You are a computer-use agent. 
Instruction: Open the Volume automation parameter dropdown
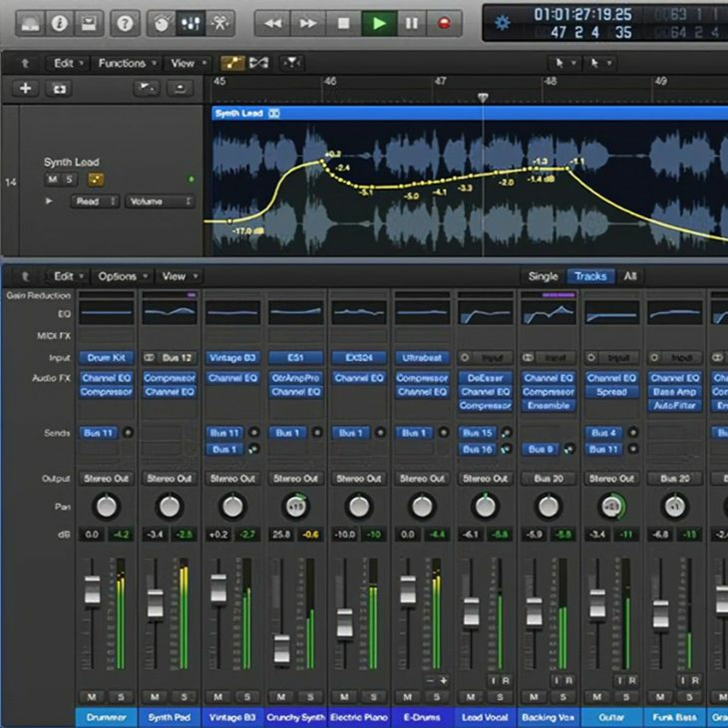point(160,201)
